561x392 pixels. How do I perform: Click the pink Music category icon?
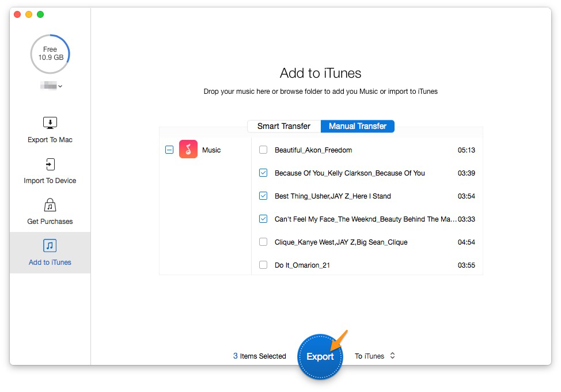(188, 149)
